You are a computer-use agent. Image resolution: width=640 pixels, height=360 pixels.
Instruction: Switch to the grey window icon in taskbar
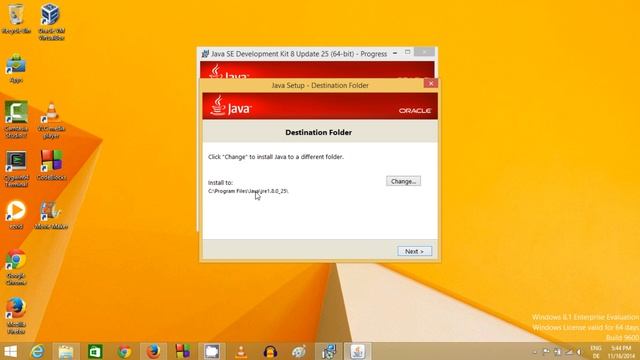(212, 351)
